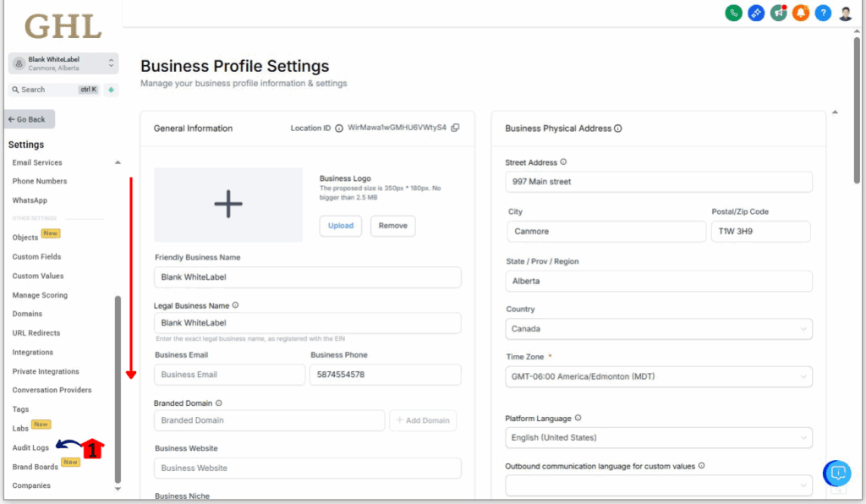Screen dimensions: 866x504
Task: Open the Time Zone dropdown
Action: (x=659, y=376)
